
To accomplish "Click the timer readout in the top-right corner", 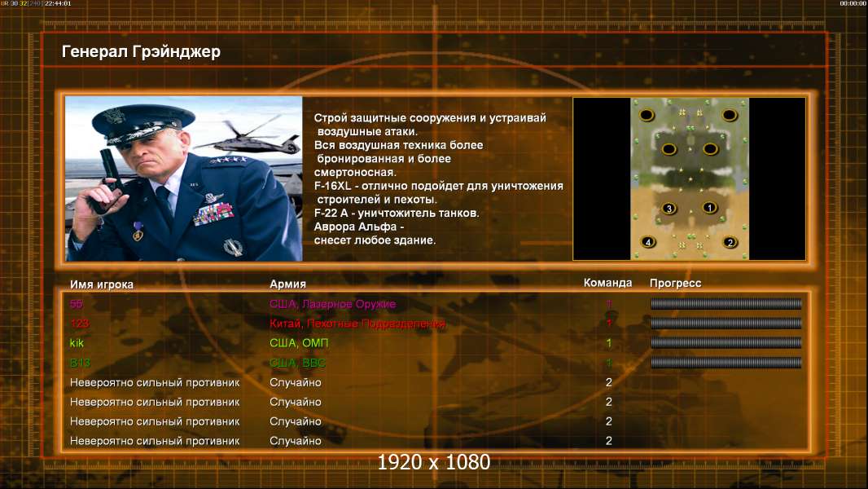I will (853, 3).
